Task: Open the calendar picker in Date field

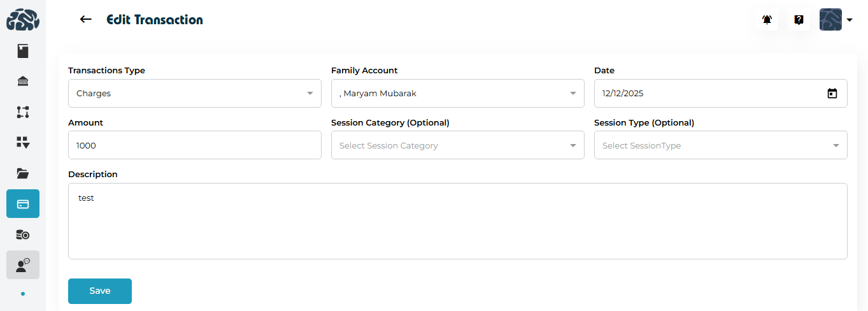Action: 832,94
